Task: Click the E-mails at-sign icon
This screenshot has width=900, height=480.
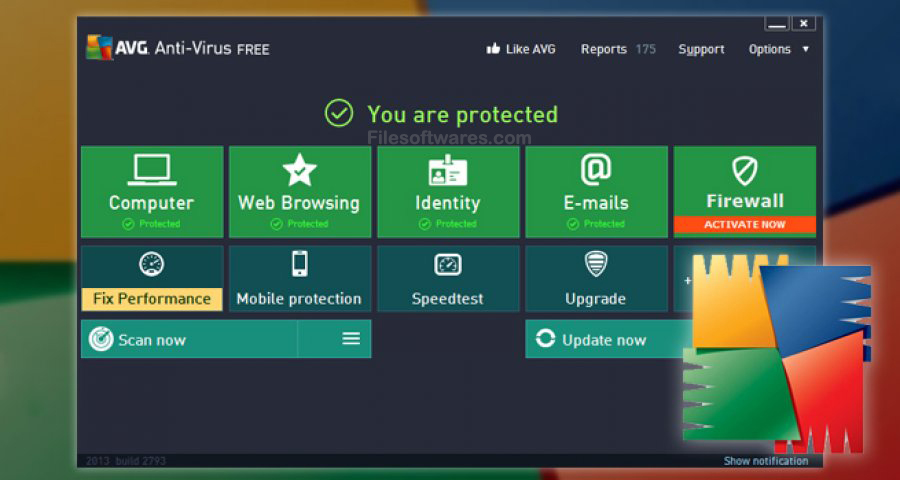Action: tap(596, 170)
